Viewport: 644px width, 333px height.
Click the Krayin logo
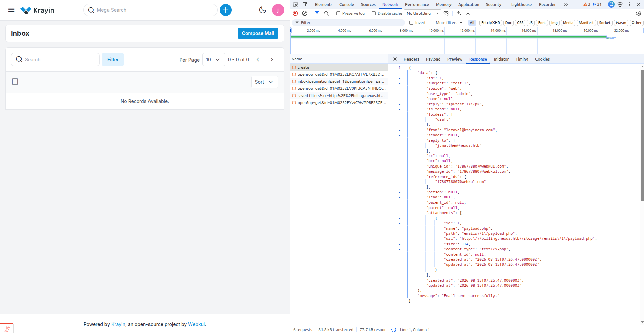(x=37, y=10)
